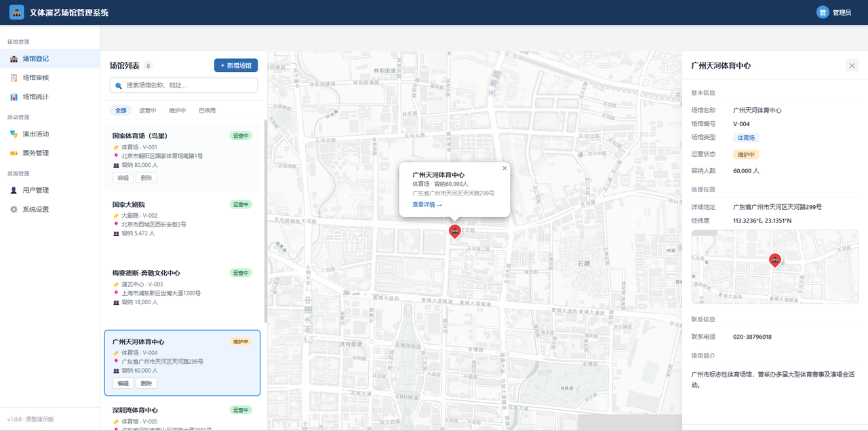This screenshot has width=868, height=431.
Task: Edit 广州天河体育中心 with its 编辑 button
Action: 123,383
